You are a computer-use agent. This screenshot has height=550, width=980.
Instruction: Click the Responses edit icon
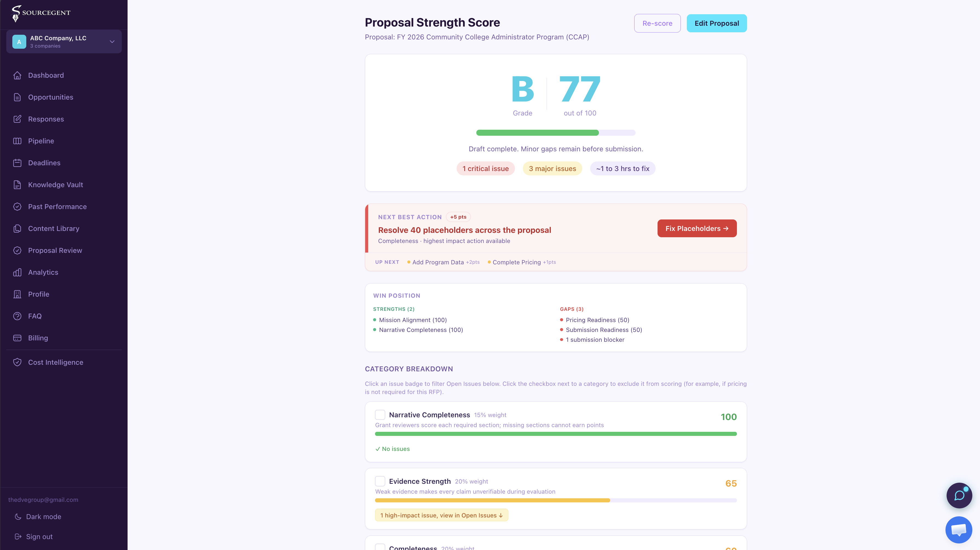pos(17,119)
